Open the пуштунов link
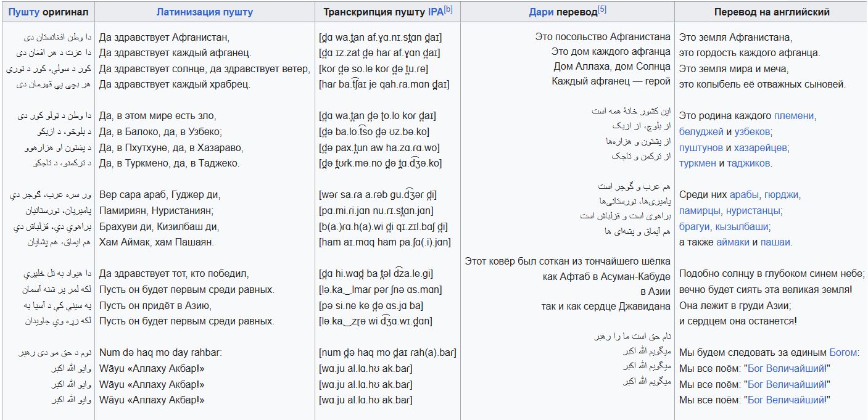 tap(701, 147)
